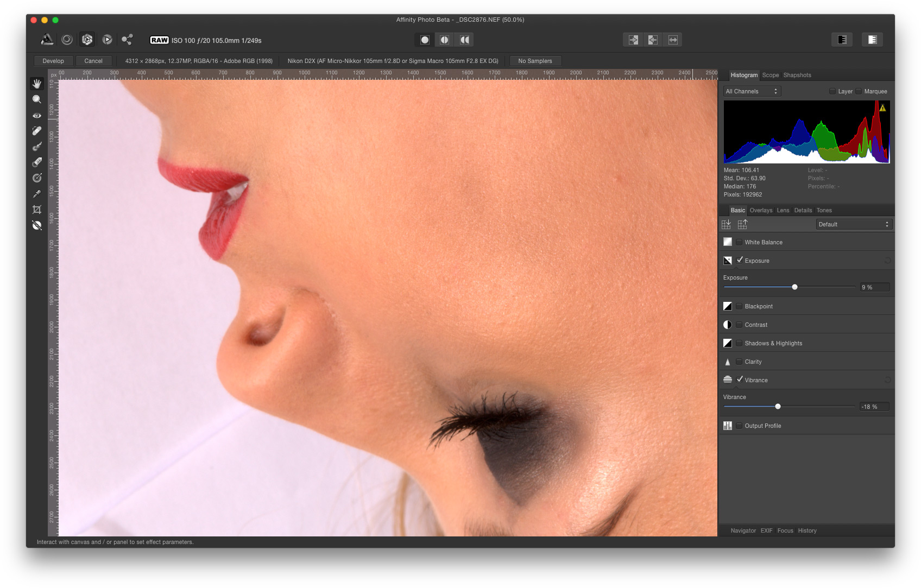Image resolution: width=921 pixels, height=588 pixels.
Task: Select the Zoom tool in the toolbar
Action: (37, 99)
